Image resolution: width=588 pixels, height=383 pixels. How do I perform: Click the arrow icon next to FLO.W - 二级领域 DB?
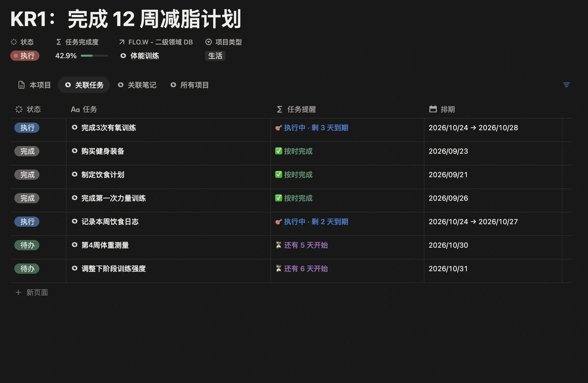(x=122, y=42)
